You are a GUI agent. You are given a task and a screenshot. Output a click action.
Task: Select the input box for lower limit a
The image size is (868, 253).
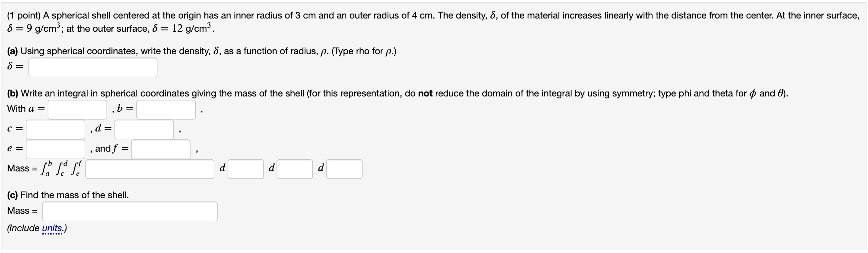coord(77,109)
